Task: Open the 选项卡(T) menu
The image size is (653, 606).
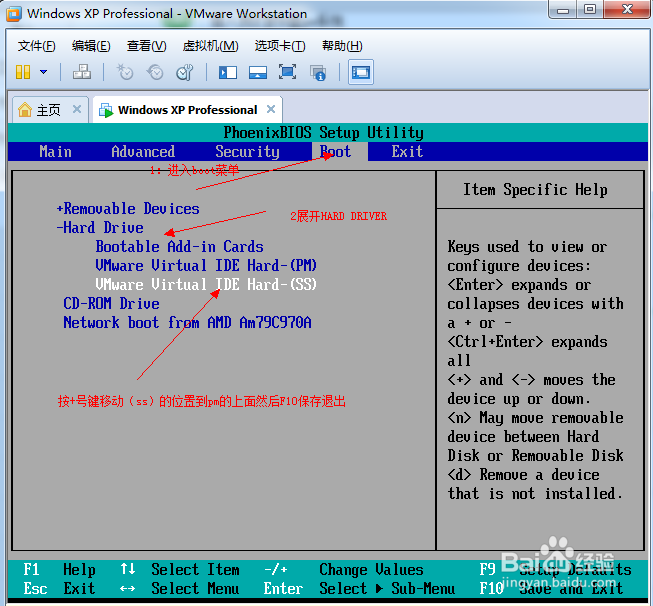Action: 280,46
